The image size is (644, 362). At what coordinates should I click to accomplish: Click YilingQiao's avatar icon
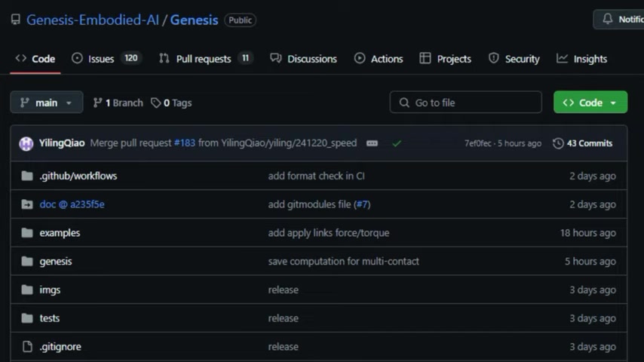pyautogui.click(x=26, y=143)
